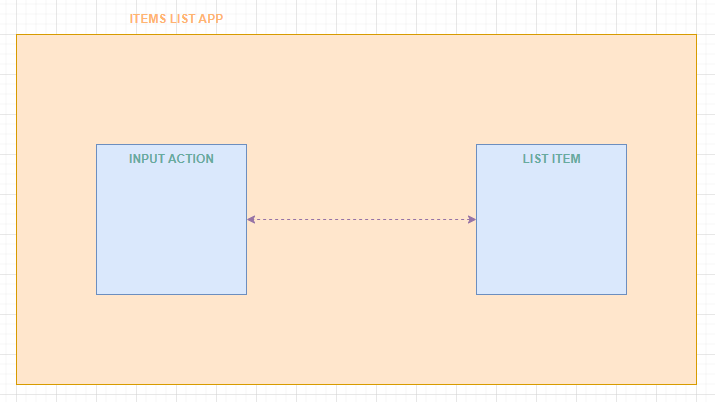
Task: Click the LIST ITEM label text
Action: (x=551, y=159)
